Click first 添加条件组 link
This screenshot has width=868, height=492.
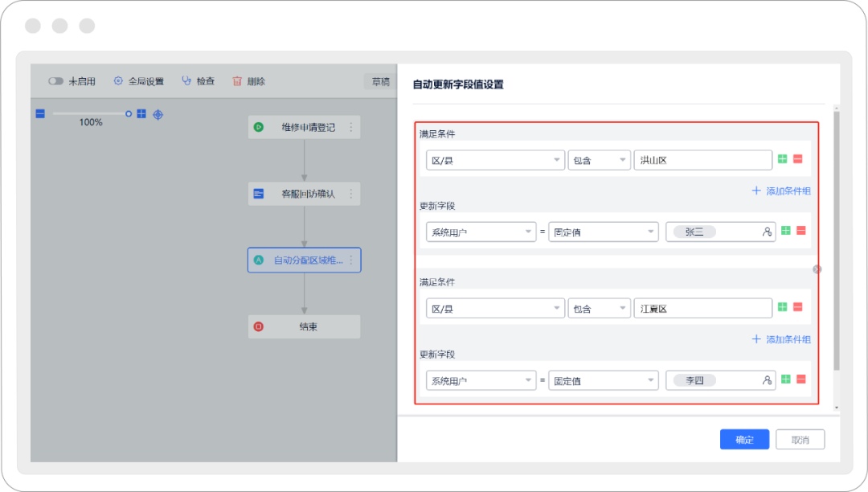[x=780, y=191]
